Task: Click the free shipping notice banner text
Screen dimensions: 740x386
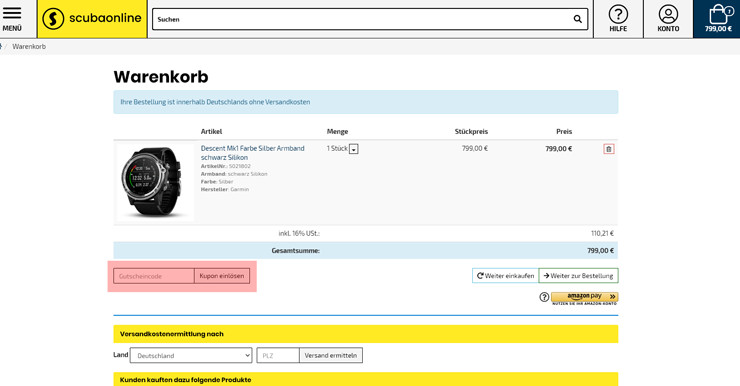Action: point(215,102)
